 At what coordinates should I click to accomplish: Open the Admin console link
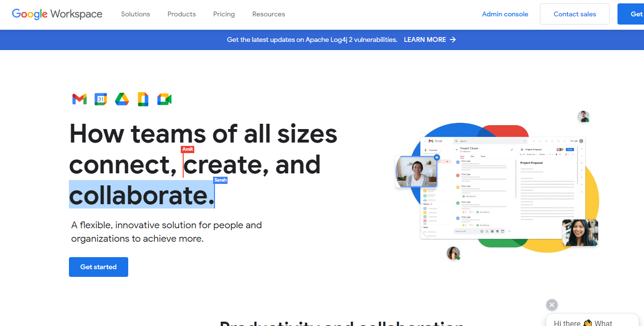505,14
